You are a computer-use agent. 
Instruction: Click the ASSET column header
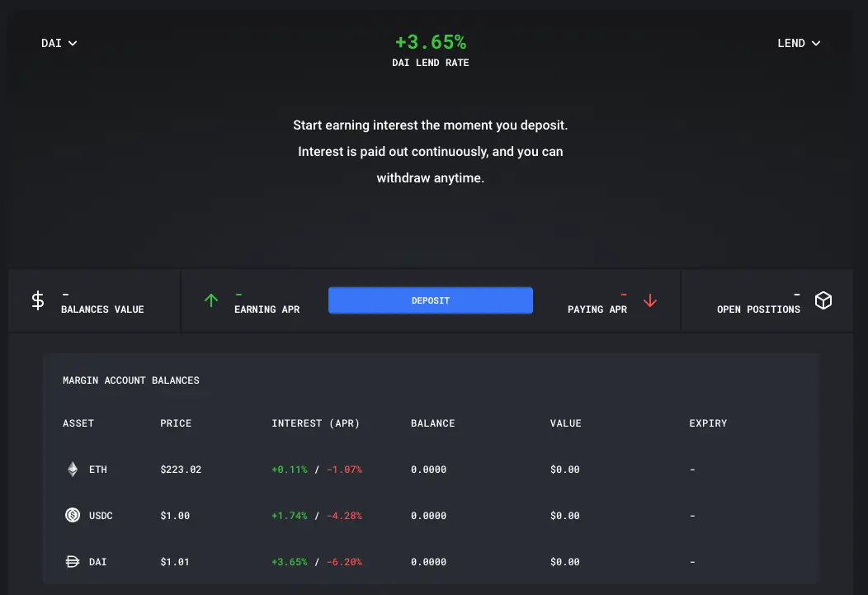[78, 423]
